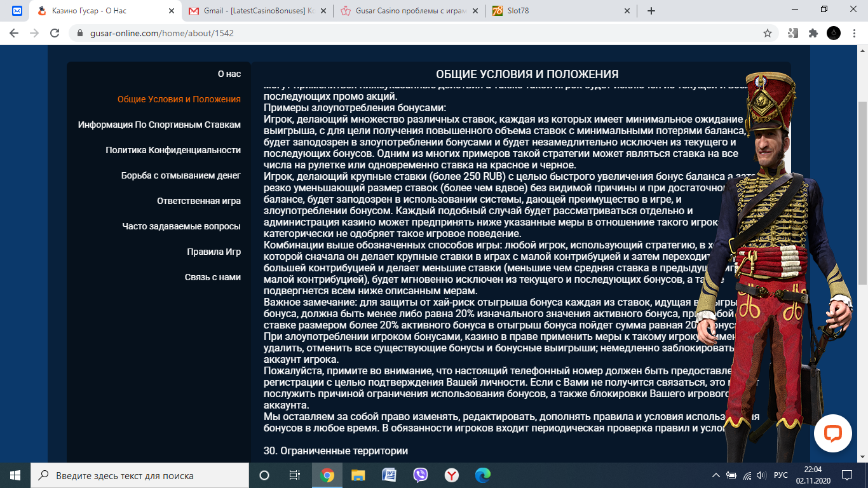Go back to the previous page
This screenshot has height=488, width=868.
click(x=14, y=33)
